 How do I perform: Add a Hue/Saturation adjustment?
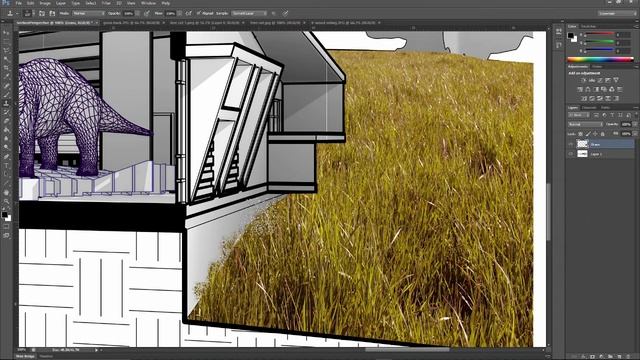[580, 89]
